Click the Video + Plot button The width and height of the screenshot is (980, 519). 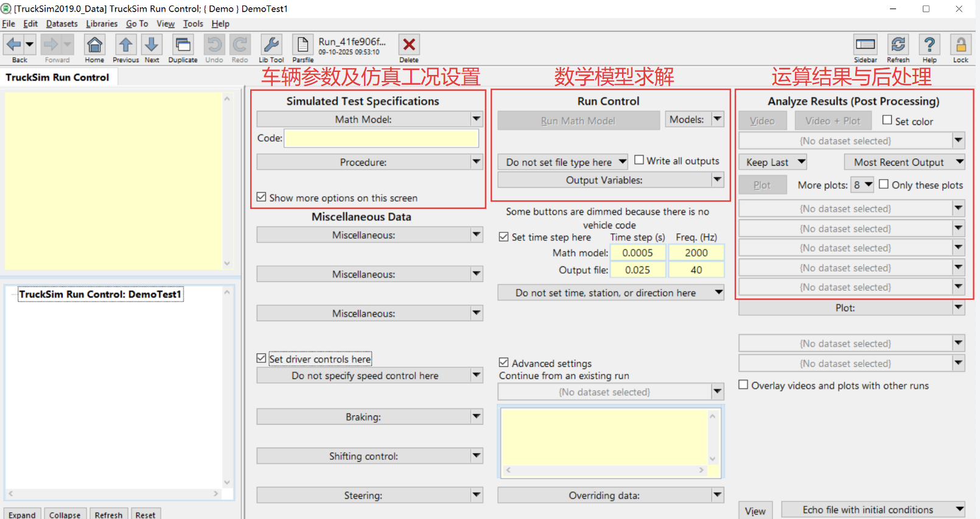pyautogui.click(x=833, y=121)
